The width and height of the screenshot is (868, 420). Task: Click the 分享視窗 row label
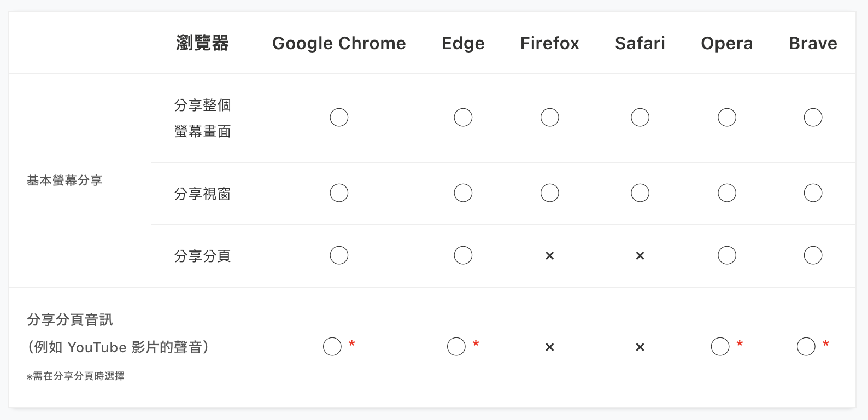pyautogui.click(x=202, y=194)
